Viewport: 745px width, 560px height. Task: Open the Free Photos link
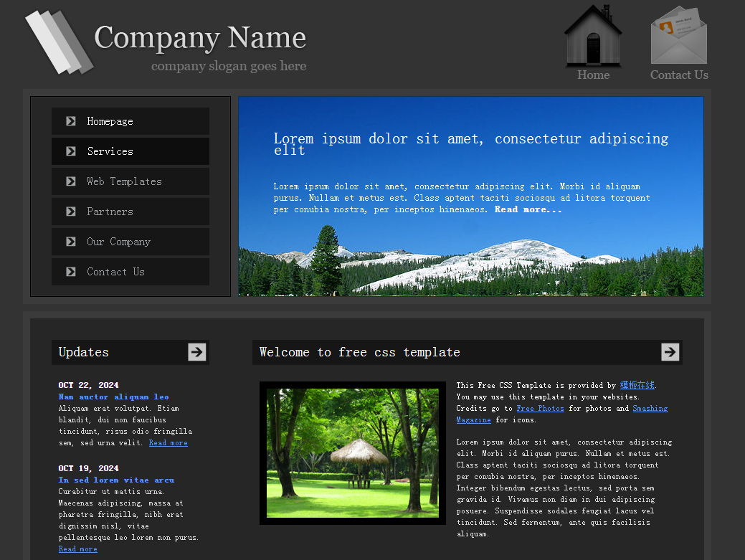[x=540, y=409]
